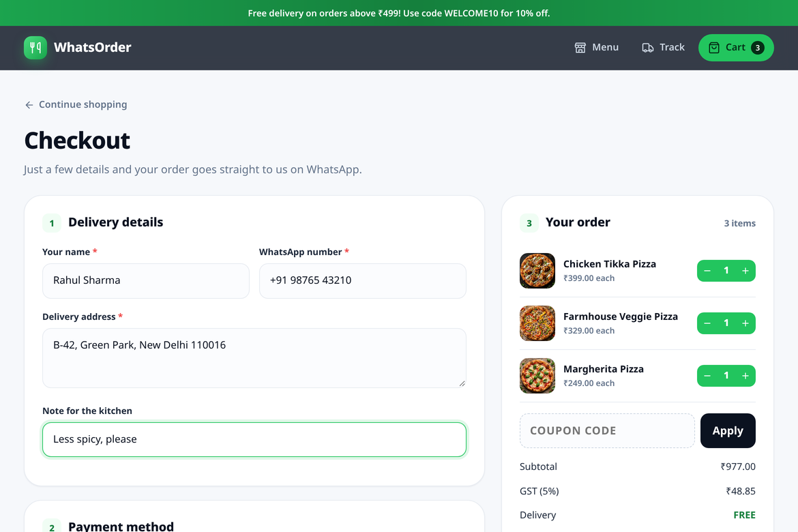
Task: Click the Chicken Tikka Pizza thumbnail
Action: 537,271
